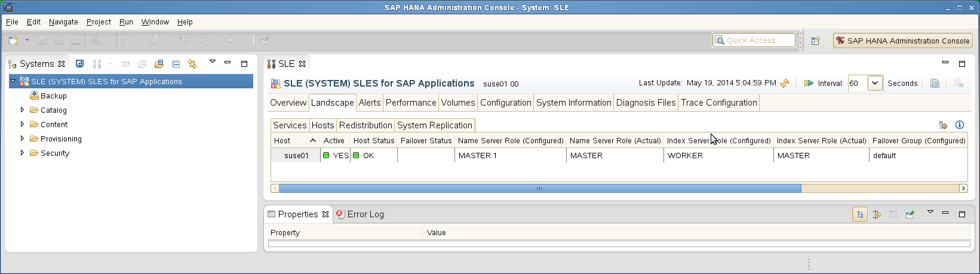Open the Navigate menu

tap(63, 22)
